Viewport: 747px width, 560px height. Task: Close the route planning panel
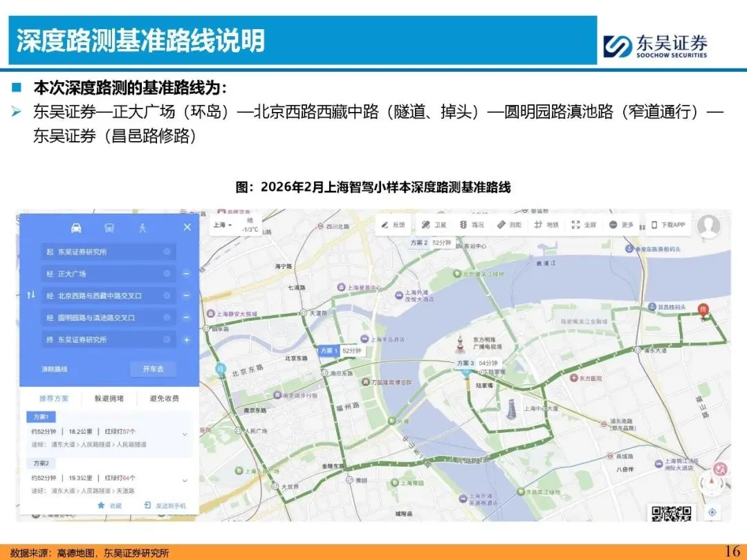click(x=187, y=227)
